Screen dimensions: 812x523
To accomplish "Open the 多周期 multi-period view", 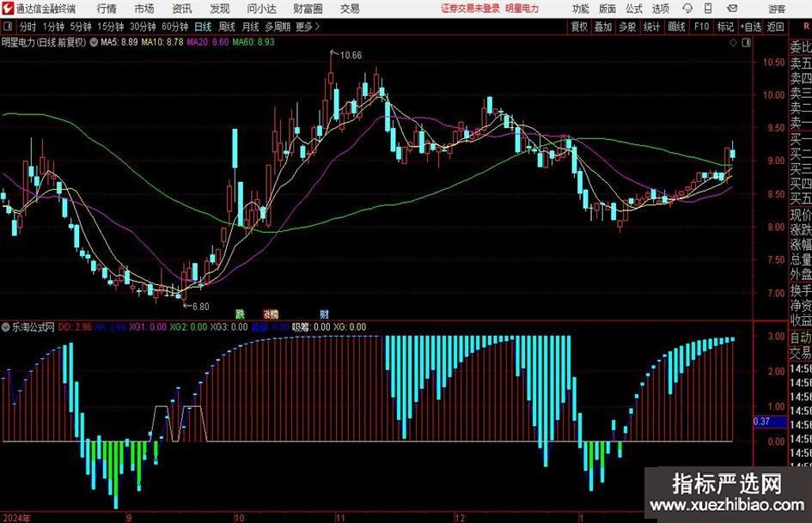I will click(x=278, y=27).
